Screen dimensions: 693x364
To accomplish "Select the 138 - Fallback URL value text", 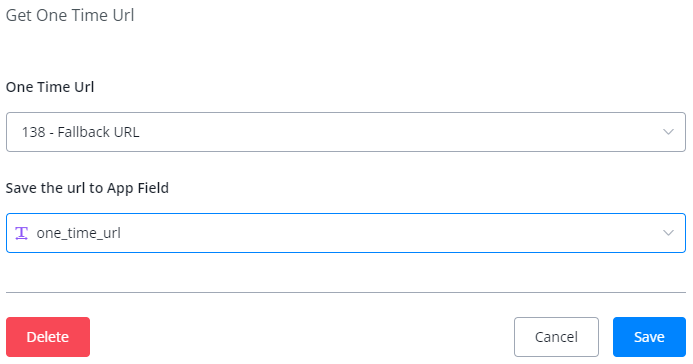I will click(80, 132).
